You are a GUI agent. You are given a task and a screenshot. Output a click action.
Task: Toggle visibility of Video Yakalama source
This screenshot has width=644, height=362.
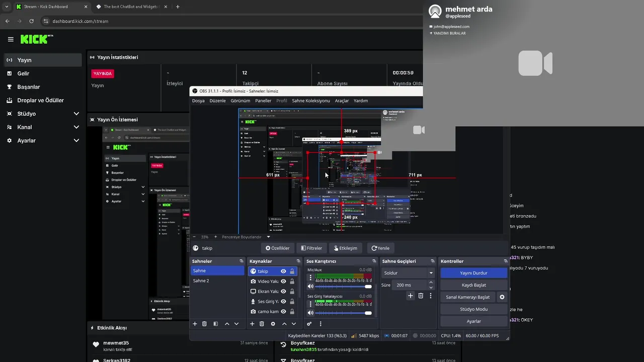[283, 281]
